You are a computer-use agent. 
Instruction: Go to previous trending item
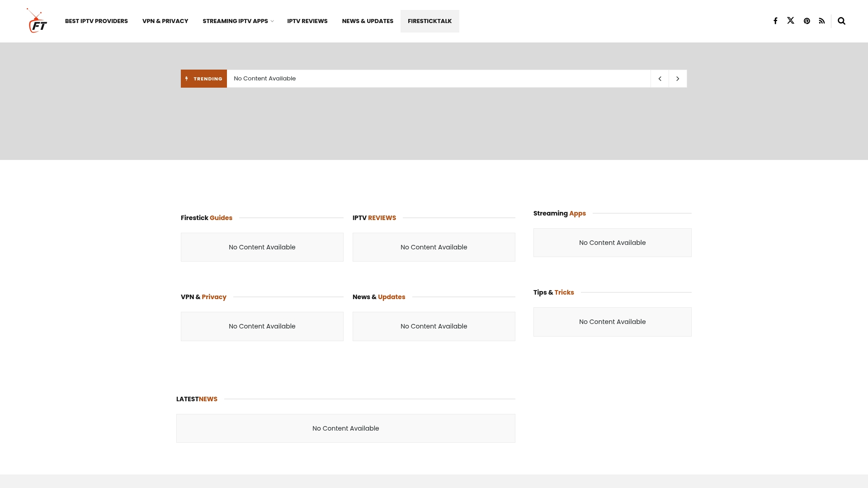tap(660, 79)
